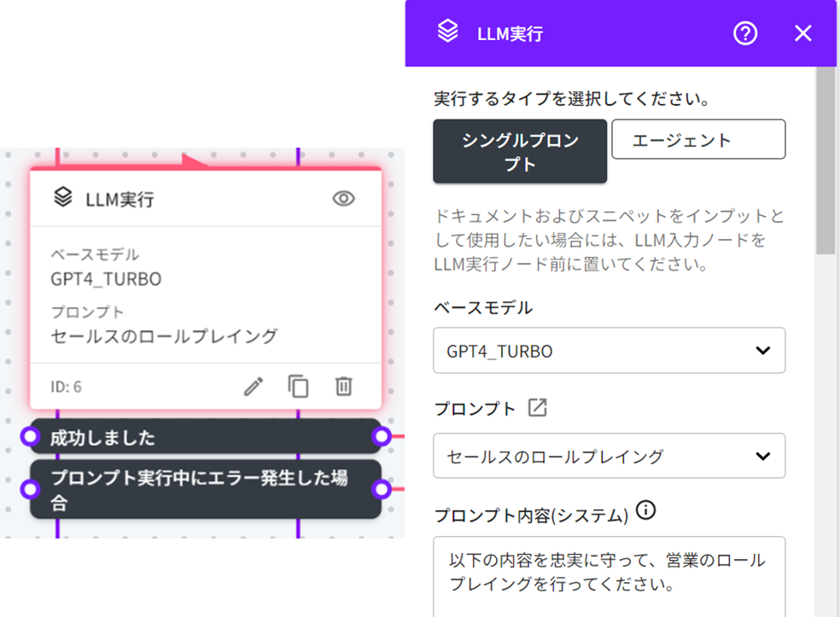This screenshot has height=617, width=840.
Task: Switch execution type to エージェント
Action: [x=697, y=139]
